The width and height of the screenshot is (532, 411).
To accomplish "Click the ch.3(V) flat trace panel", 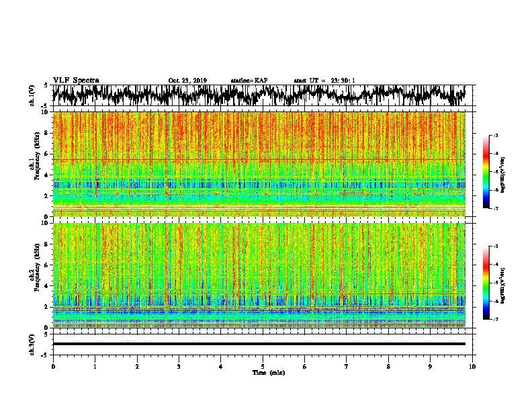I will pyautogui.click(x=262, y=345).
